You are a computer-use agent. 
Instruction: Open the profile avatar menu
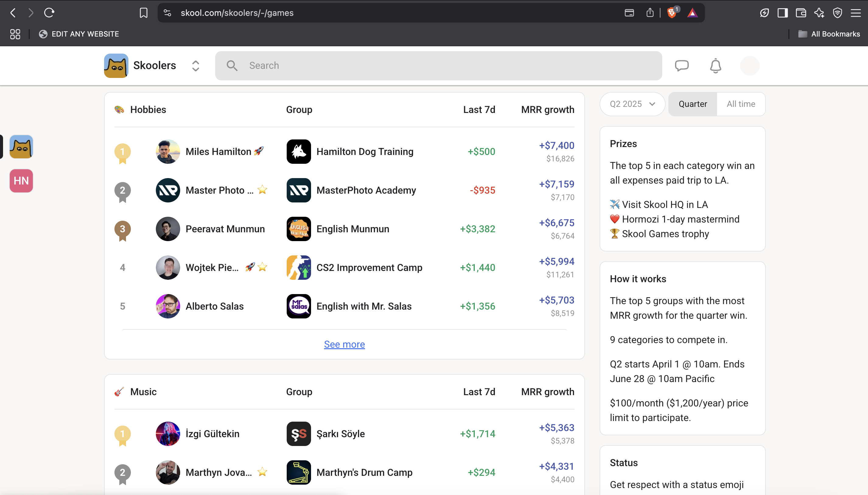tap(749, 66)
